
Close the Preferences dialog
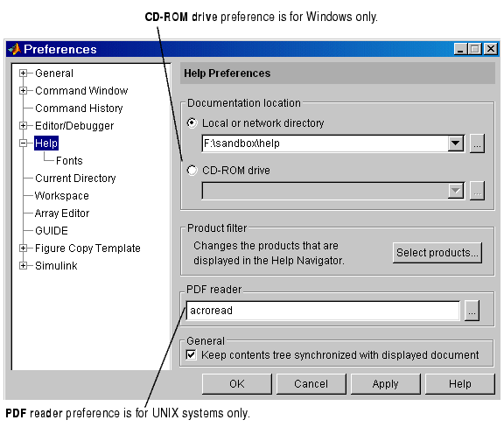[491, 49]
